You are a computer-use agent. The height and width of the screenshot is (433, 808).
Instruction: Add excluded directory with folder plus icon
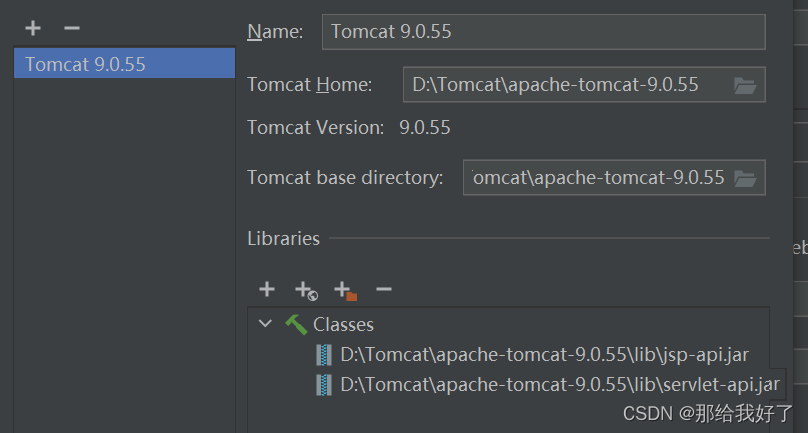coord(345,290)
